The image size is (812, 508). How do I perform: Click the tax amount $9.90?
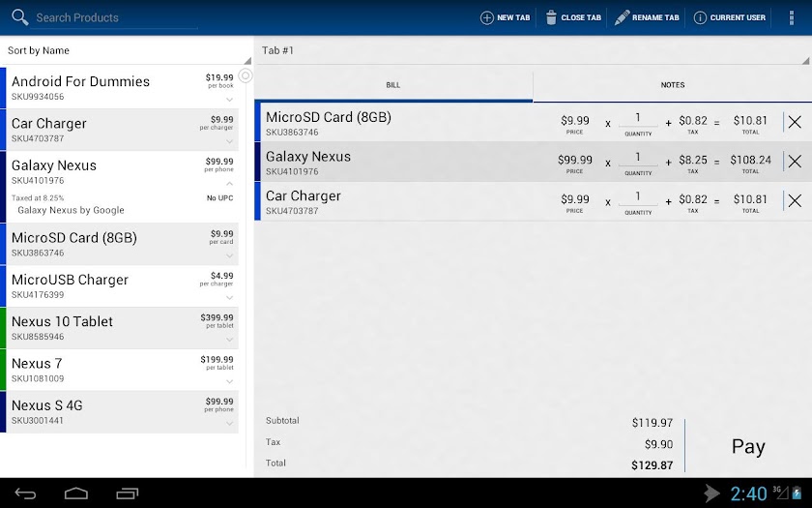[658, 444]
